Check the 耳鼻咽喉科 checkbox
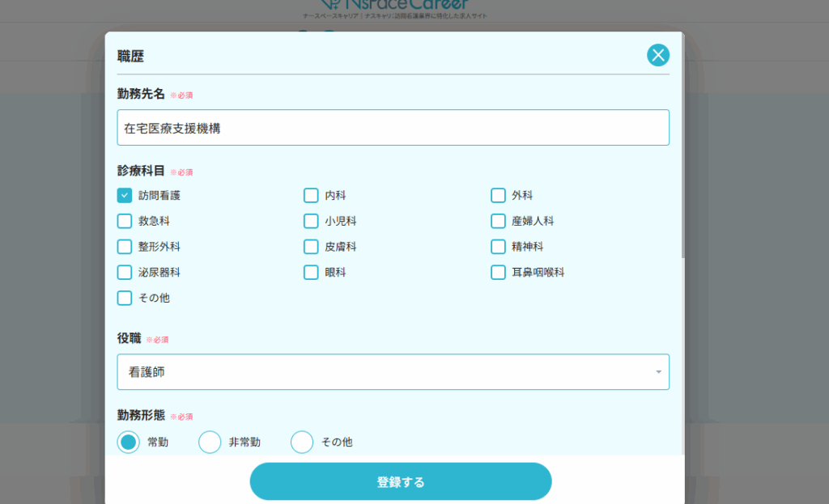Image resolution: width=829 pixels, height=504 pixels. (x=498, y=273)
